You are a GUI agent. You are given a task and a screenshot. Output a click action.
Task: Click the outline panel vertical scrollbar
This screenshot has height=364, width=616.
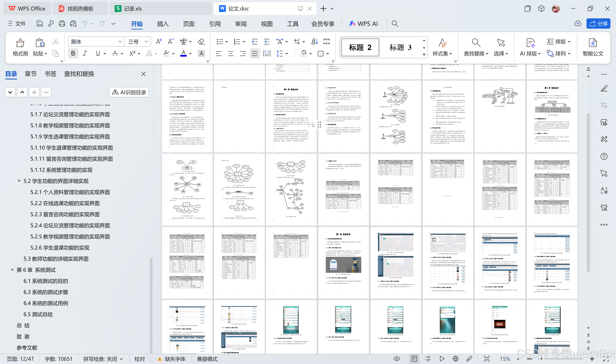[151, 305]
